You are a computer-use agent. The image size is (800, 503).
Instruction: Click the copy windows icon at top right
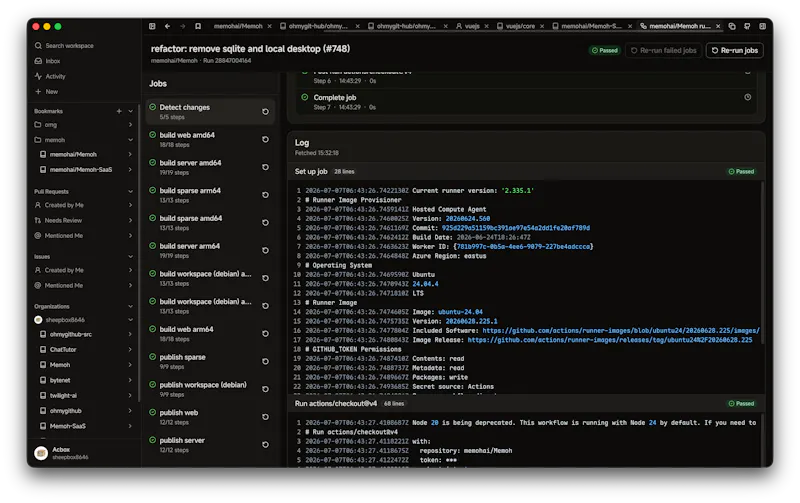pyautogui.click(x=732, y=26)
